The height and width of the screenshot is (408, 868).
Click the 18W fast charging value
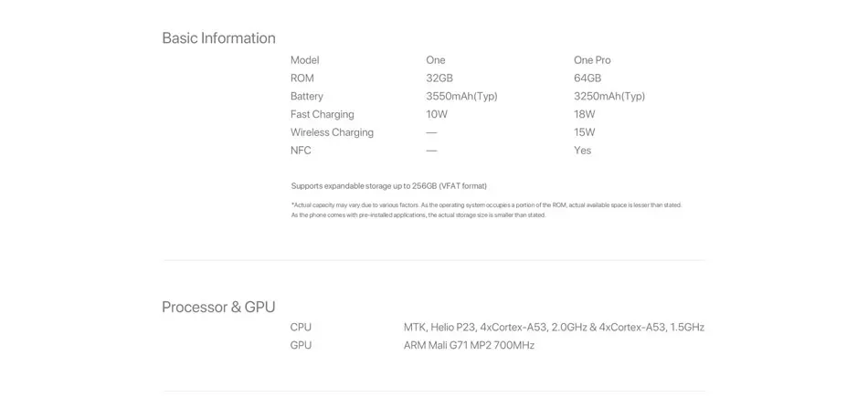click(x=584, y=115)
